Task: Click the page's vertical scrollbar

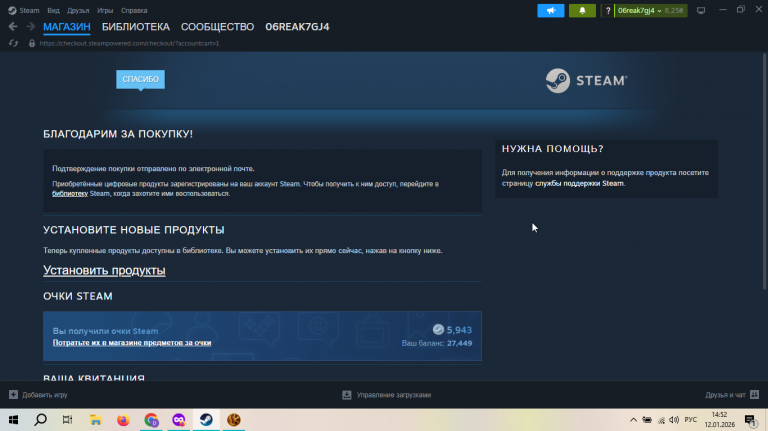Action: coord(765,170)
